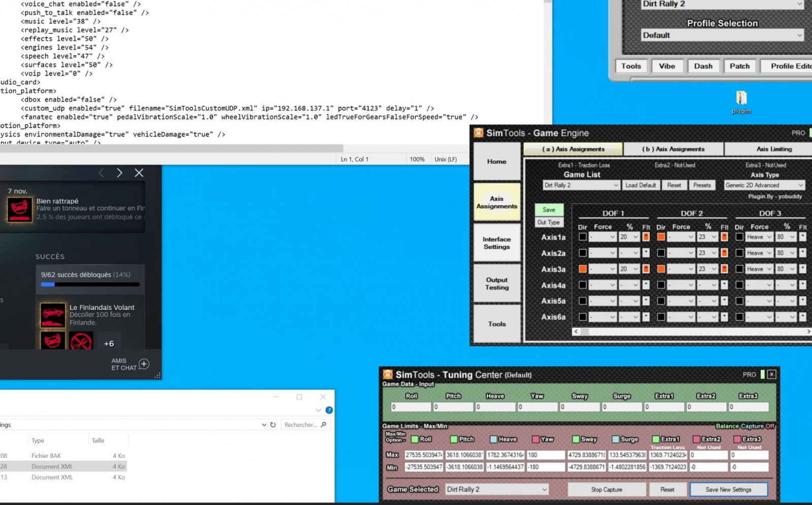The width and height of the screenshot is (812, 505).
Task: Expand the ribbon chevron in explorer
Action: (318, 410)
